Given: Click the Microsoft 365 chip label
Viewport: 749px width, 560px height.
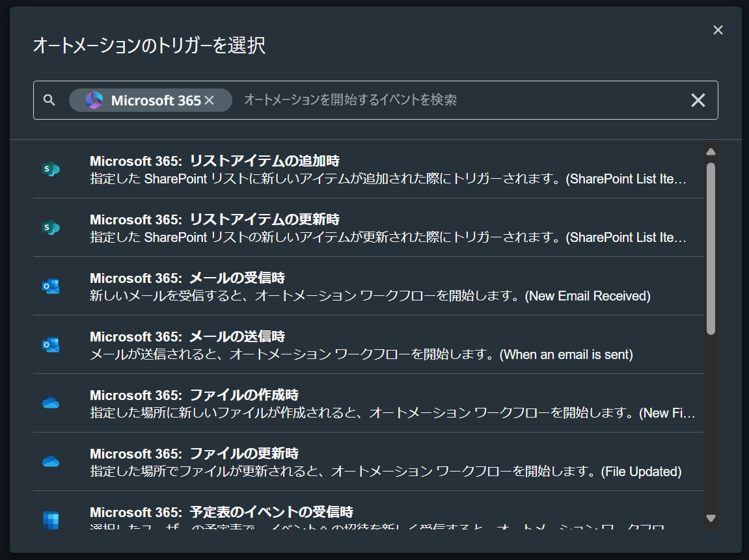Looking at the screenshot, I should (156, 100).
